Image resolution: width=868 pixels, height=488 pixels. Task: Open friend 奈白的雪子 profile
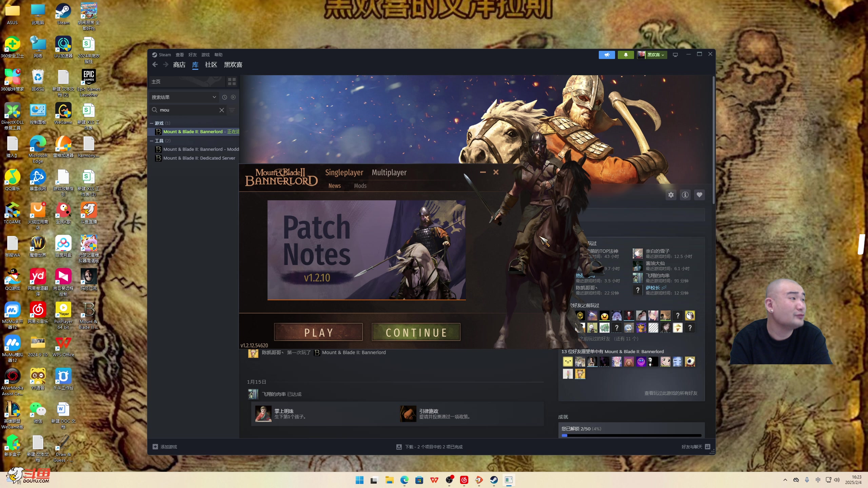point(662,253)
